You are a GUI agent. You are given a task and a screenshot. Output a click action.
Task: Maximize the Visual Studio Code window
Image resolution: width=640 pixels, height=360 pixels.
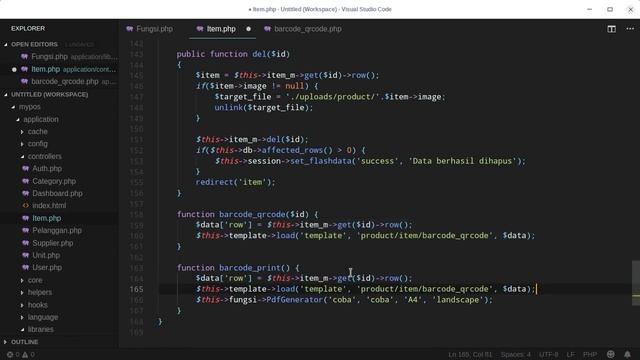point(610,9)
